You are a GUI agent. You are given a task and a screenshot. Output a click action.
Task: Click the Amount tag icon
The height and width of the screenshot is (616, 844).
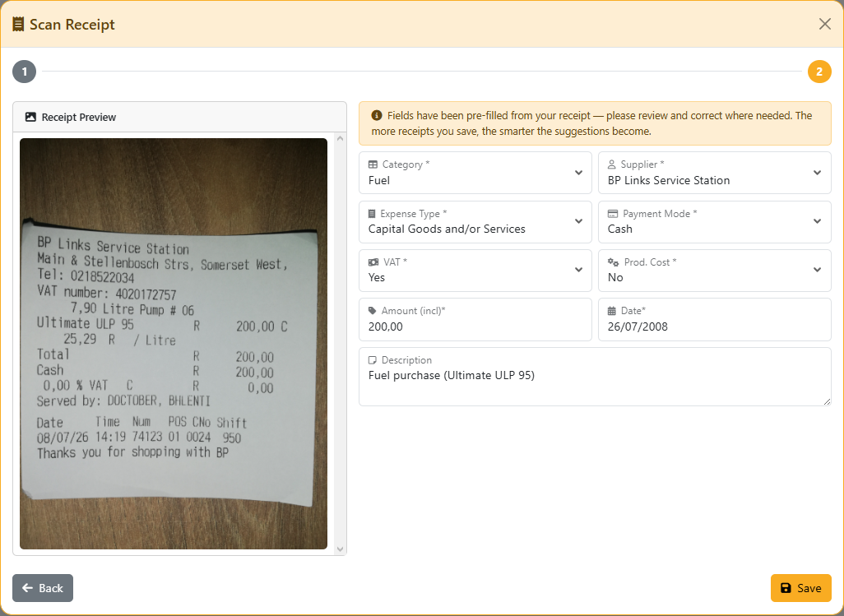point(373,310)
